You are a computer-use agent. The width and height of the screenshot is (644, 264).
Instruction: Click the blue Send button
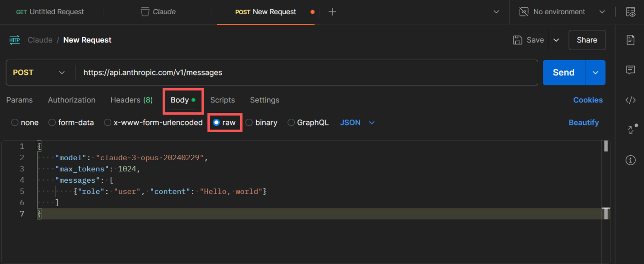pos(563,73)
